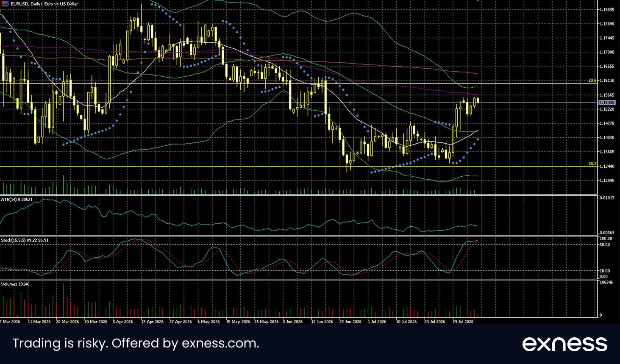Click the 1.14330 price axis value
Image resolution: width=620 pixels, height=364 pixels.
pos(607,138)
